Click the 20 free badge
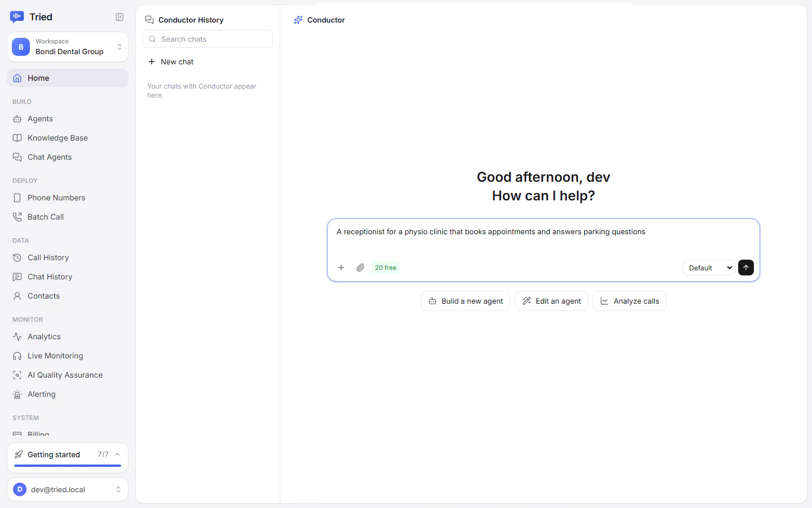 point(386,268)
